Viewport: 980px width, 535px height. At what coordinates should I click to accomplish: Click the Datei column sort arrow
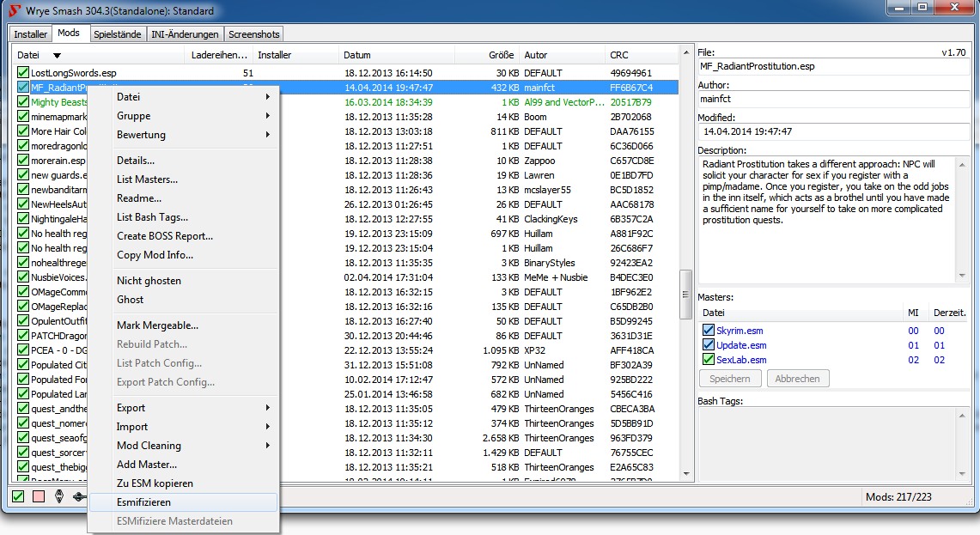(57, 55)
